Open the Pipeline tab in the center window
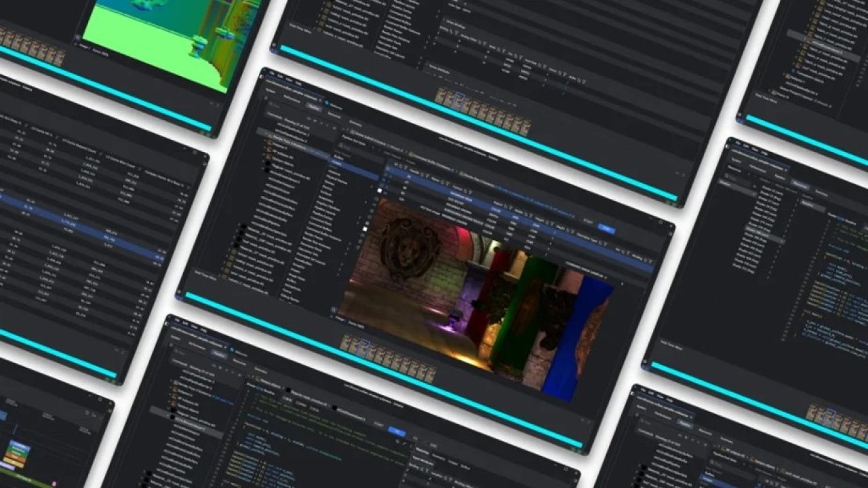 [313, 106]
